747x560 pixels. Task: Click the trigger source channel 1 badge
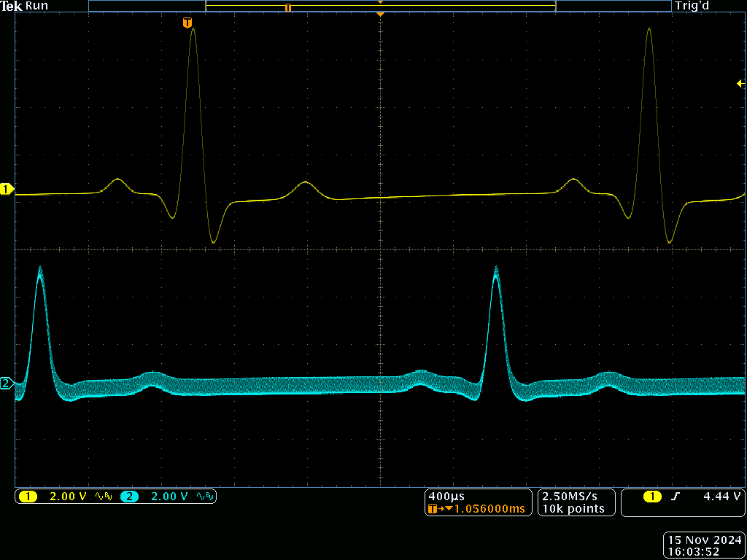(x=651, y=497)
